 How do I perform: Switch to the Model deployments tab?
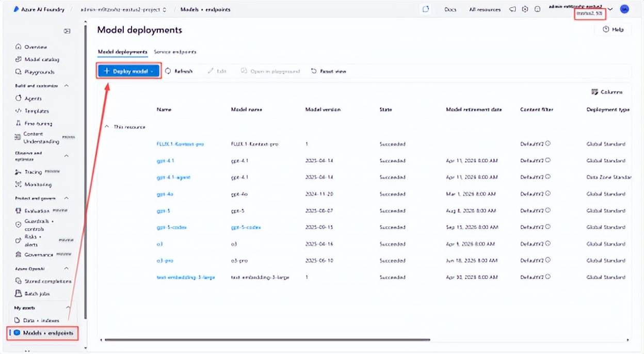pos(122,52)
